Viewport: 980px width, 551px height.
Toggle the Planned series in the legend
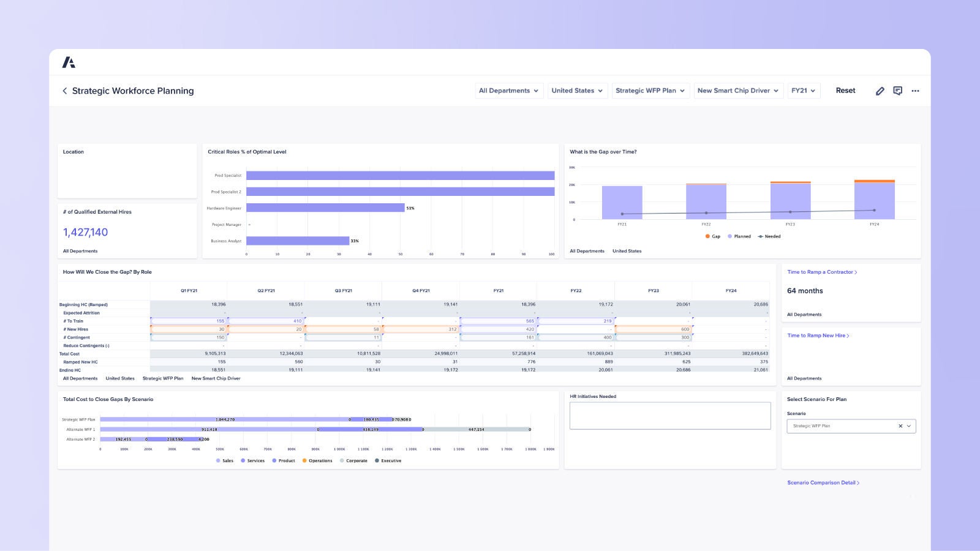tap(738, 236)
